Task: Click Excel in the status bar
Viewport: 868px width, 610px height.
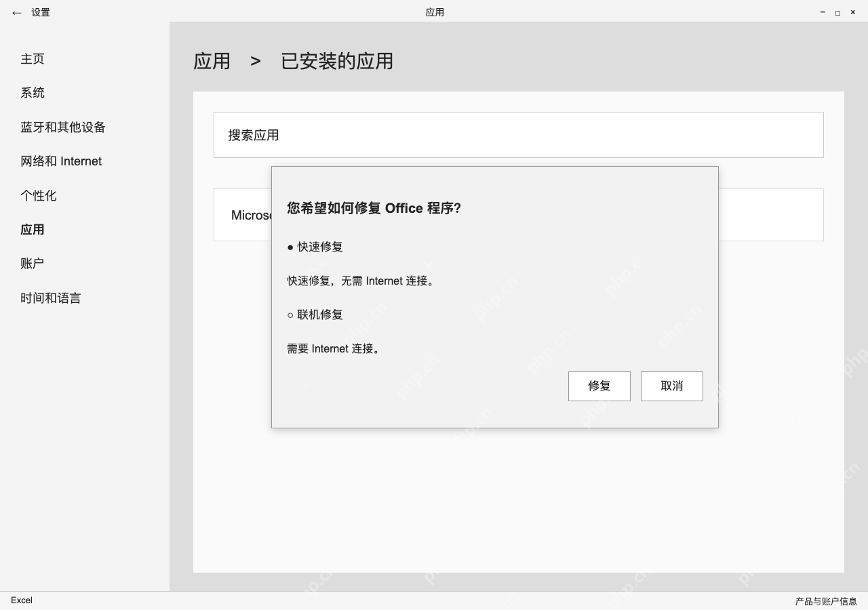Action: pos(22,601)
